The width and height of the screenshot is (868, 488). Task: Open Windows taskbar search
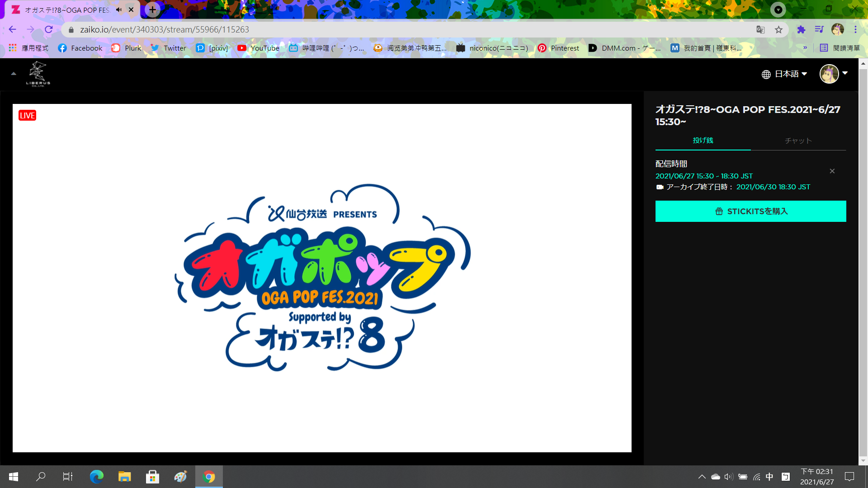pos(41,477)
